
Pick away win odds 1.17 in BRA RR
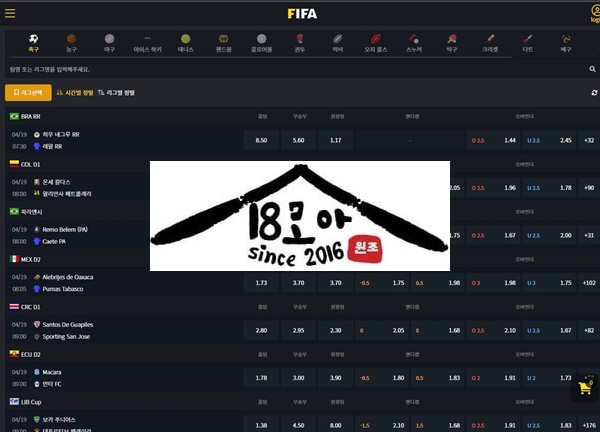coord(336,140)
